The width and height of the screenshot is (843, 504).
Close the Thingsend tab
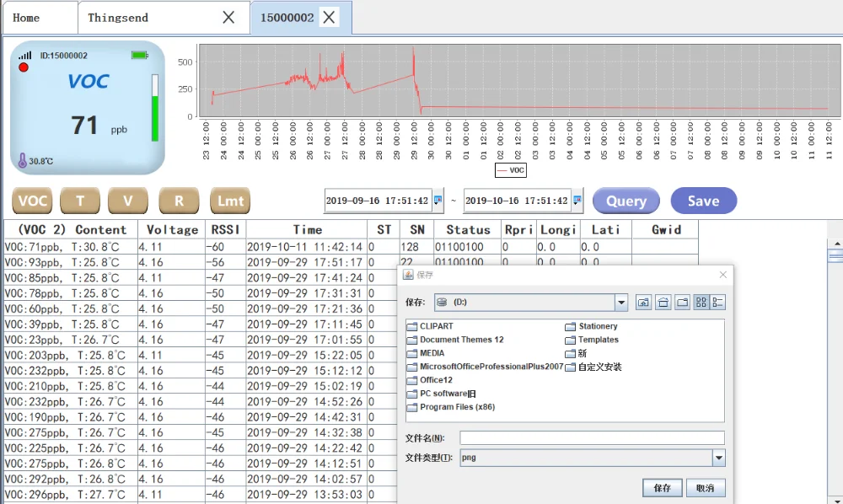228,18
